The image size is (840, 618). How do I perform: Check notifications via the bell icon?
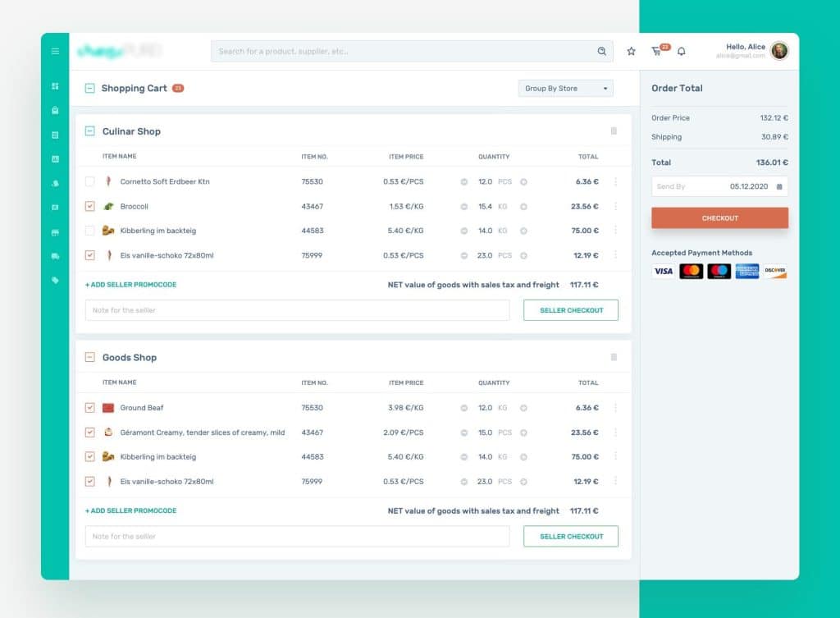[682, 51]
